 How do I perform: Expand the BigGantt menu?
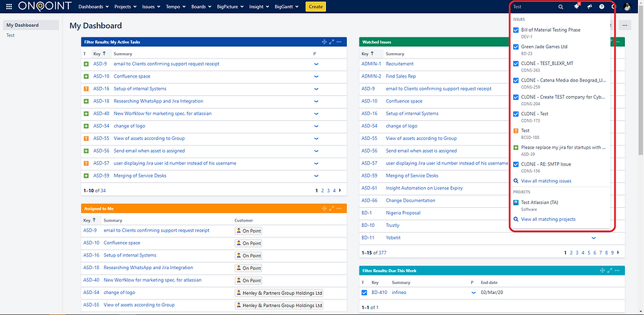click(287, 7)
